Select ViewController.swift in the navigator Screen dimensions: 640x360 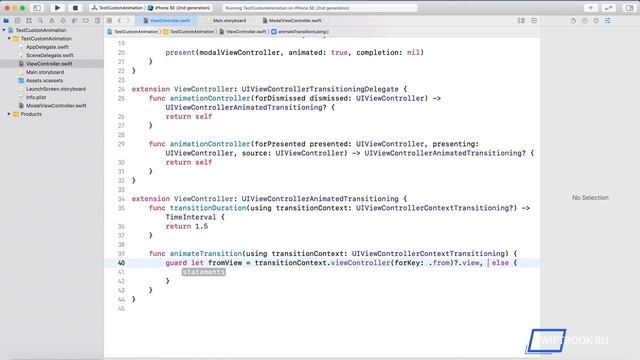49,64
